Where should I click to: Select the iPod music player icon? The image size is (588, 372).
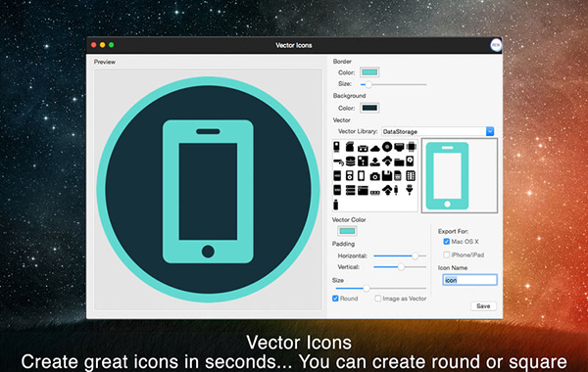point(350,175)
